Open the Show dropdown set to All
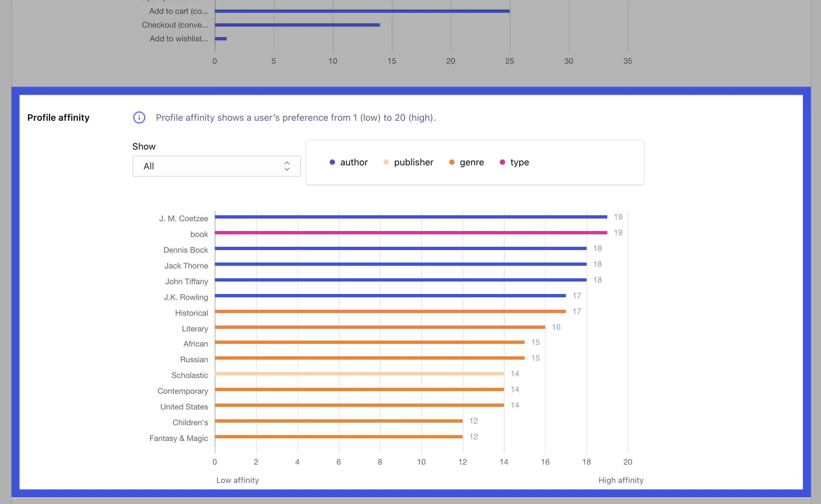 click(216, 166)
